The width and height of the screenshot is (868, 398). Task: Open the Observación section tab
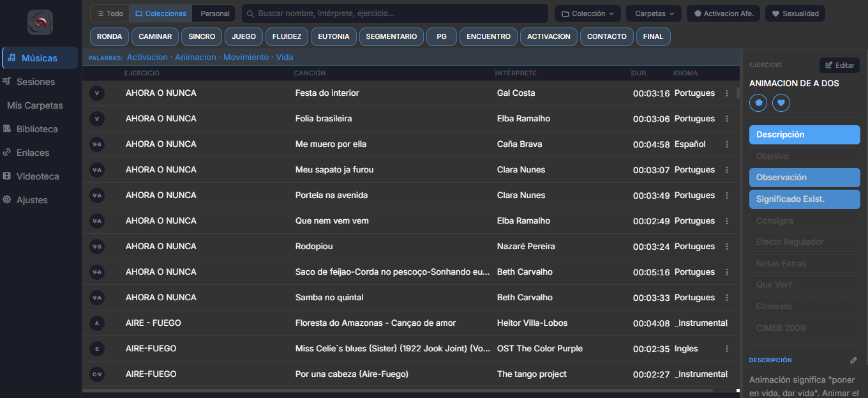804,178
